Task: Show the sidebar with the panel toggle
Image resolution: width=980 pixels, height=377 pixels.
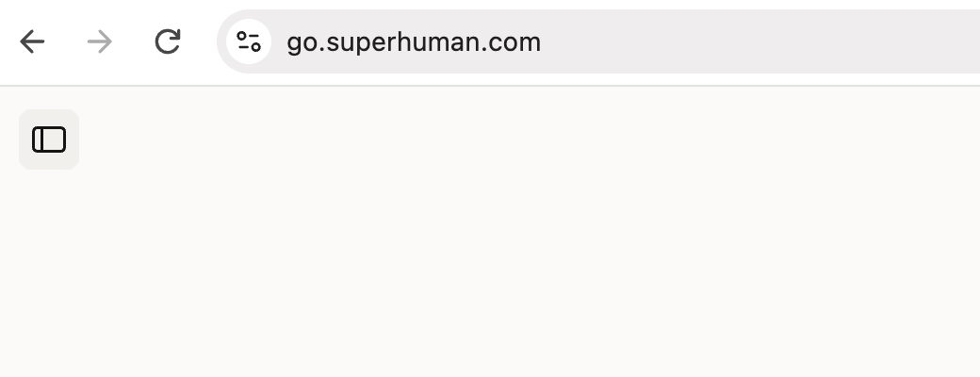Action: tap(49, 139)
